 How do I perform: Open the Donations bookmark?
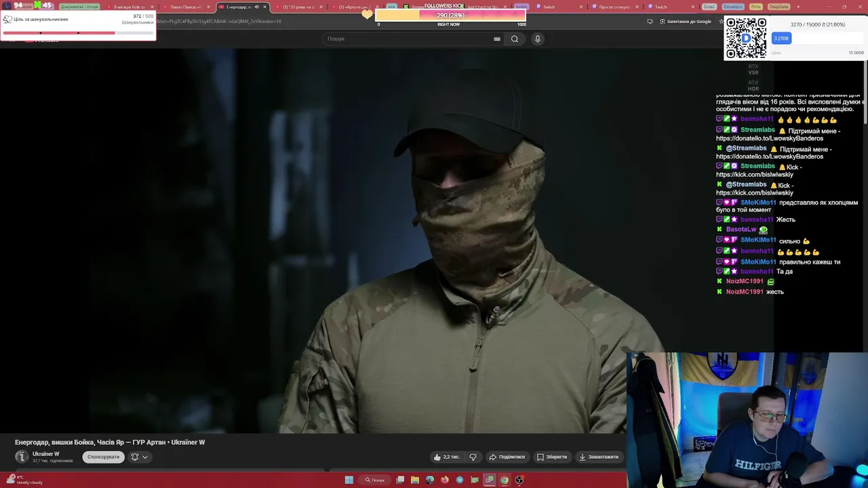click(732, 7)
